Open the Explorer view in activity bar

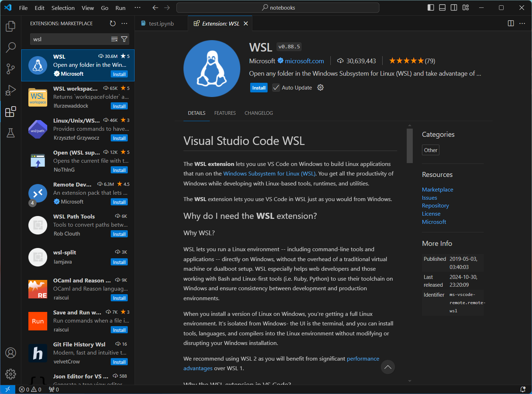coord(11,26)
